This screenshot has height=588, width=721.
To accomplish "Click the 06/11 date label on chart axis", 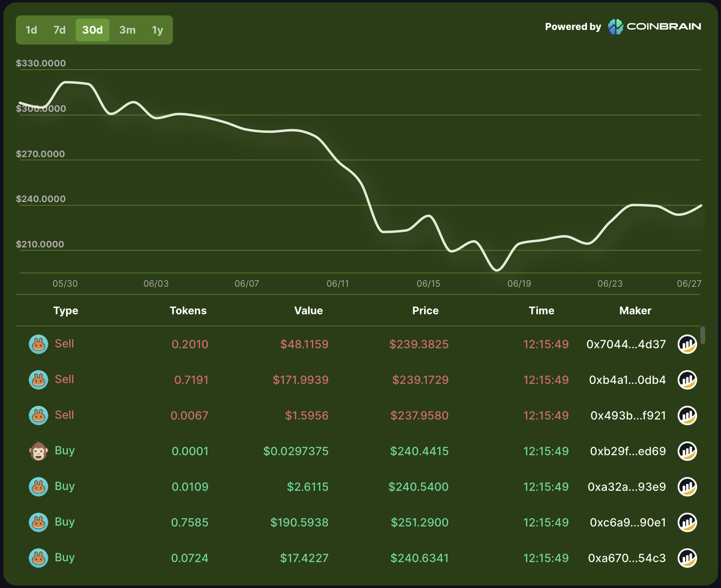I will pyautogui.click(x=338, y=283).
